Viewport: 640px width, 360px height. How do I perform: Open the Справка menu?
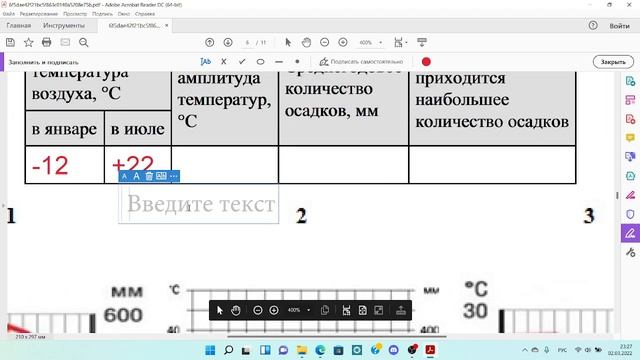(145, 14)
